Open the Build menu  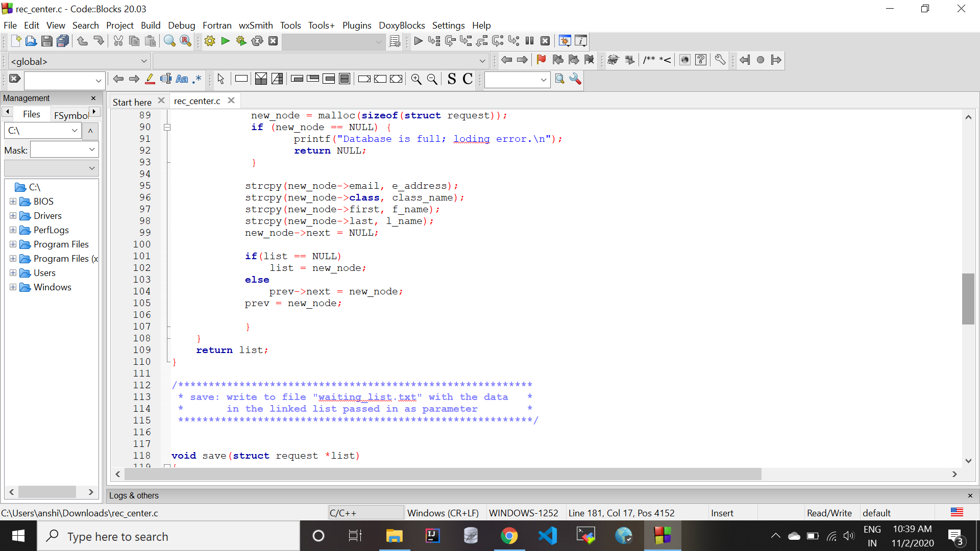pos(150,25)
